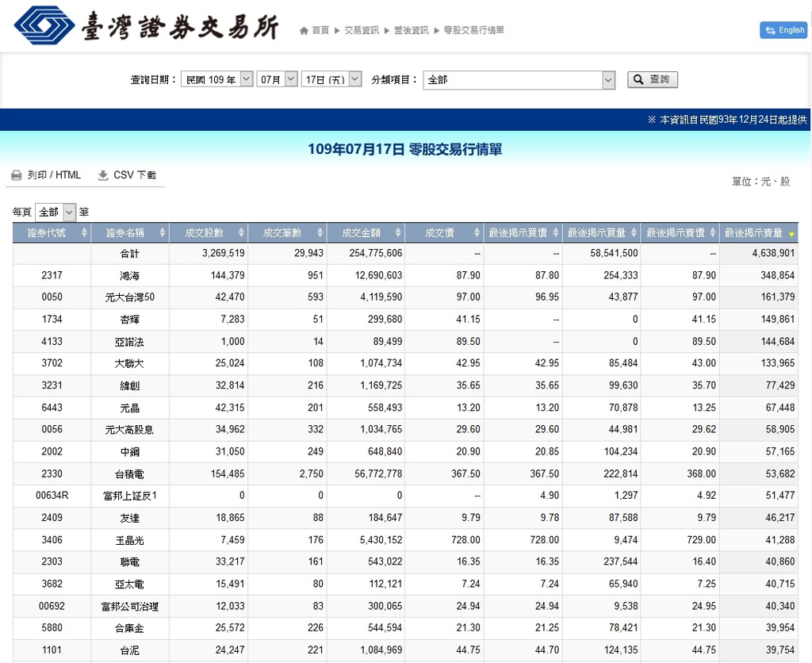Viewport: 812px width, 663px height.
Task: Sort by 成交價 column header
Action: (x=444, y=232)
